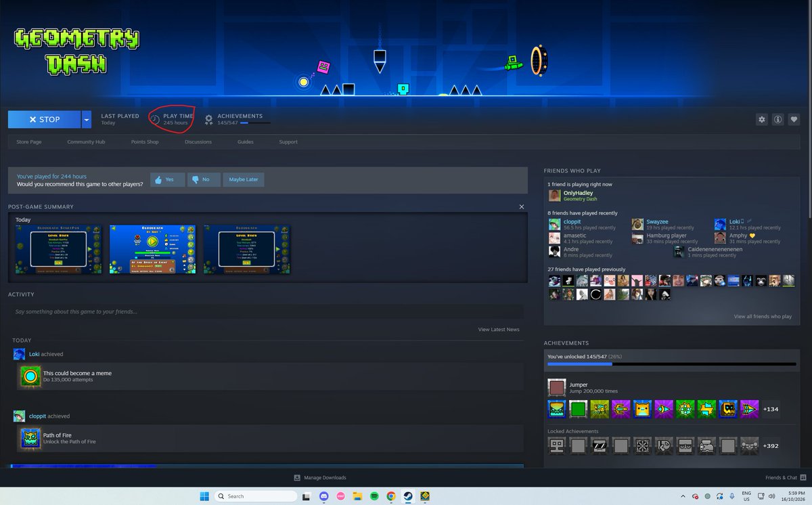Image resolution: width=812 pixels, height=505 pixels.
Task: View OnlyHadley's avatar in friends playing
Action: (554, 196)
